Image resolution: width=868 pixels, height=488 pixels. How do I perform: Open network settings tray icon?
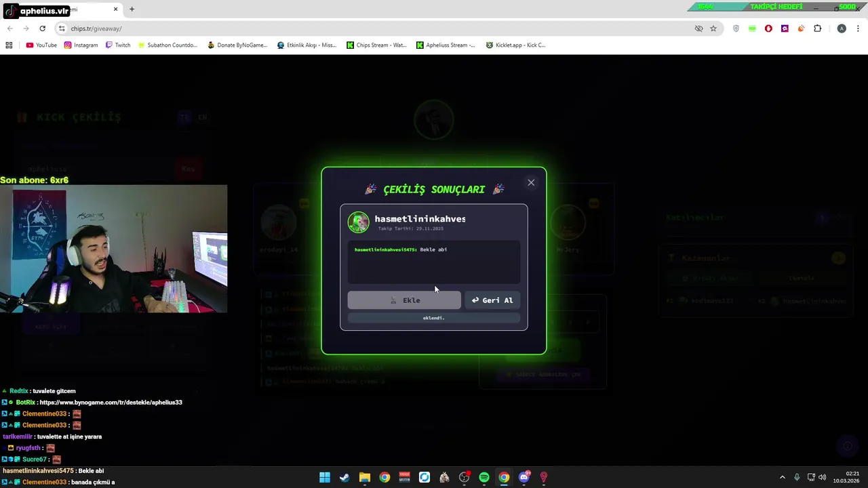coord(811,477)
